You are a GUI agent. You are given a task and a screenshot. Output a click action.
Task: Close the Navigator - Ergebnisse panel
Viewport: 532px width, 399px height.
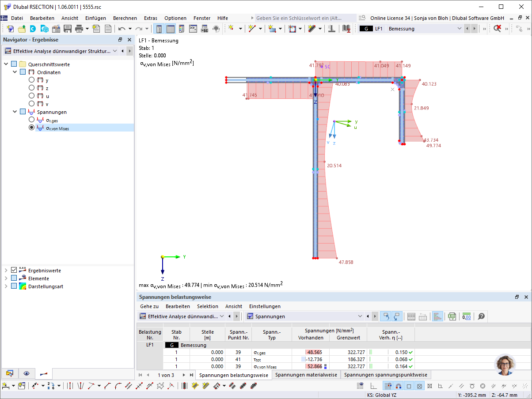[x=129, y=40]
